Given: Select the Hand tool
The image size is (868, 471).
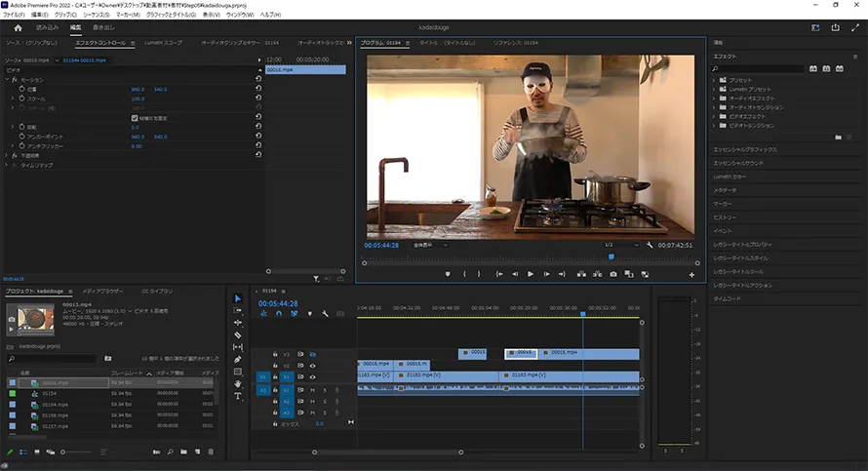Looking at the screenshot, I should pos(238,383).
